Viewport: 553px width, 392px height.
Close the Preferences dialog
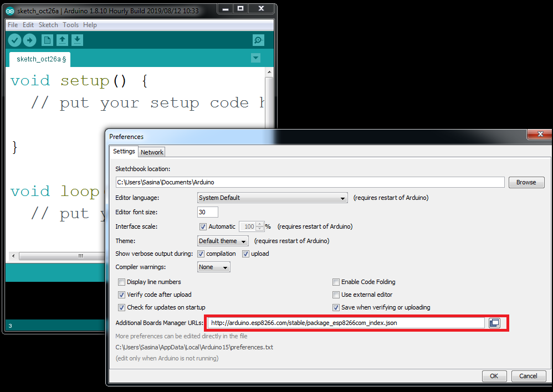540,134
